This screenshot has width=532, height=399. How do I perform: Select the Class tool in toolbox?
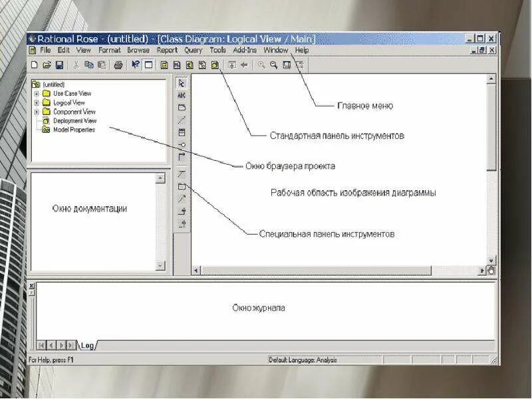[182, 132]
